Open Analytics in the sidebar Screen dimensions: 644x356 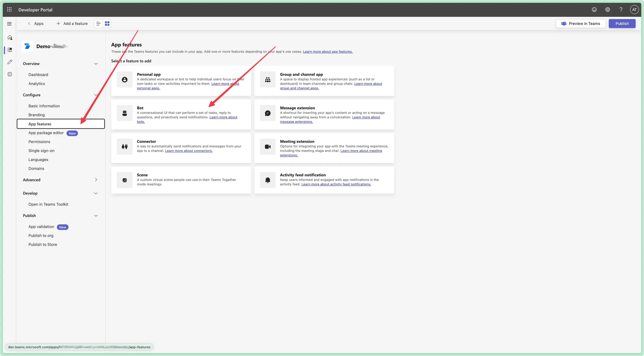coord(37,84)
